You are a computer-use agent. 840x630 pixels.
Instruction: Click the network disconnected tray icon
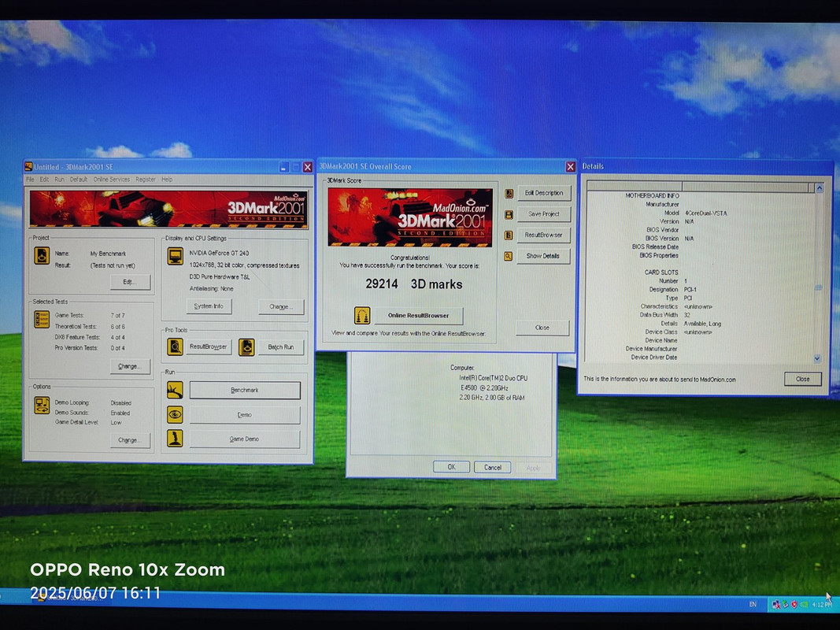coord(776,605)
